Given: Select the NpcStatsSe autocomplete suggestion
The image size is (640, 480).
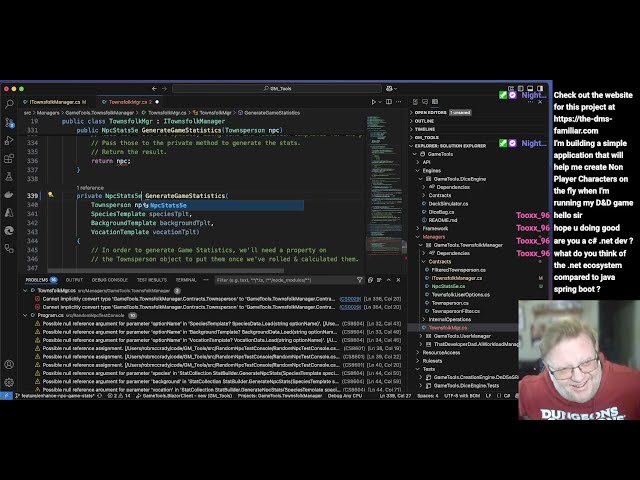Looking at the screenshot, I should point(168,204).
